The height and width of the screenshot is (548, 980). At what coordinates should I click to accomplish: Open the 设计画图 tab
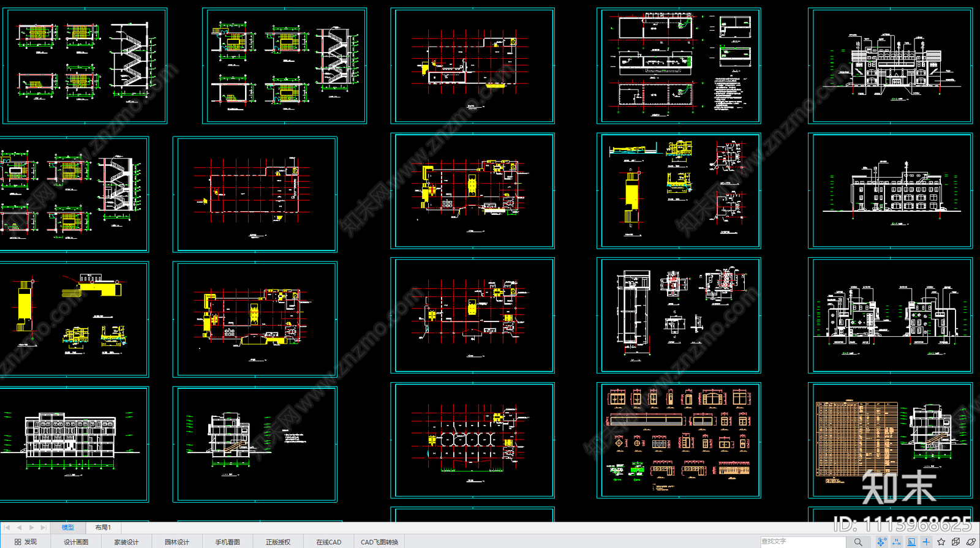76,542
